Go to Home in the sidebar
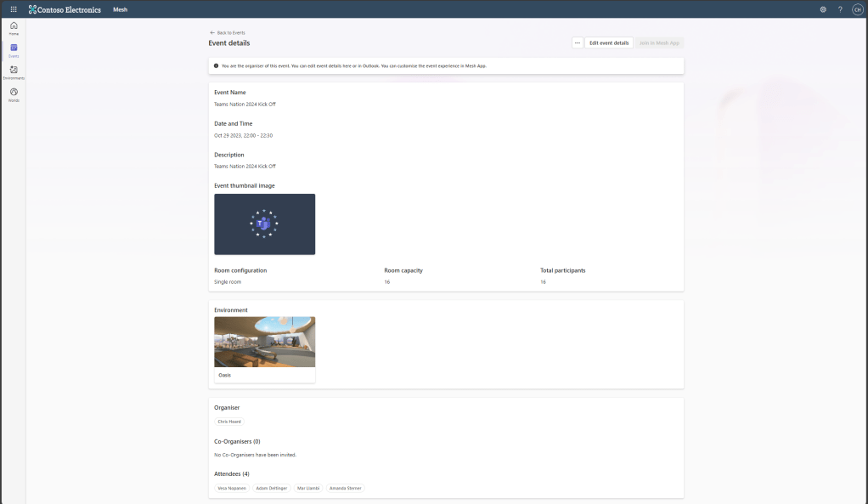Image resolution: width=868 pixels, height=504 pixels. [x=14, y=27]
